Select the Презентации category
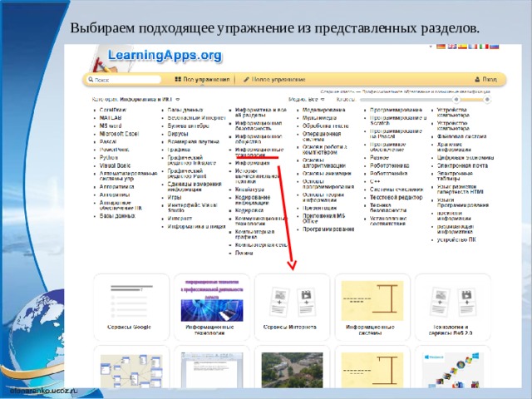This screenshot has width=532, height=399. pyautogui.click(x=319, y=208)
